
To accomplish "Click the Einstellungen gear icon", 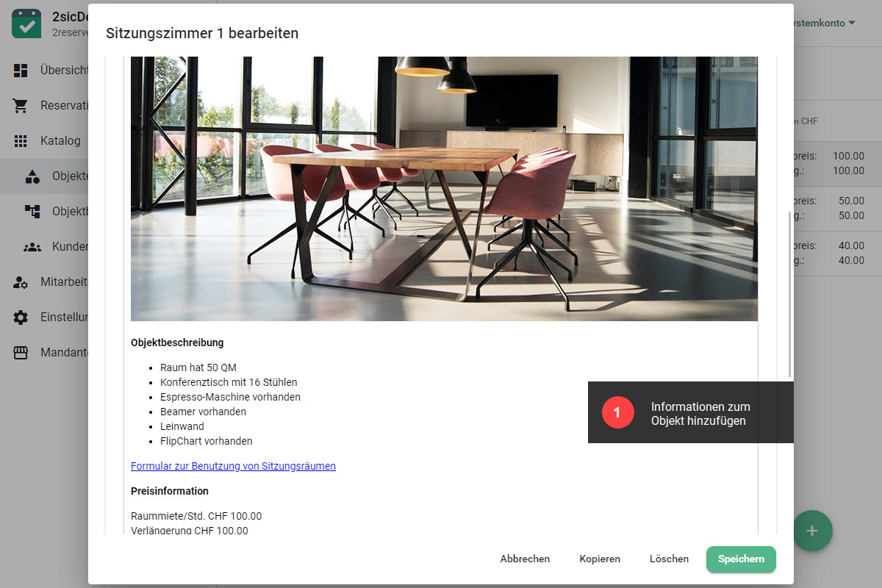I will point(21,318).
